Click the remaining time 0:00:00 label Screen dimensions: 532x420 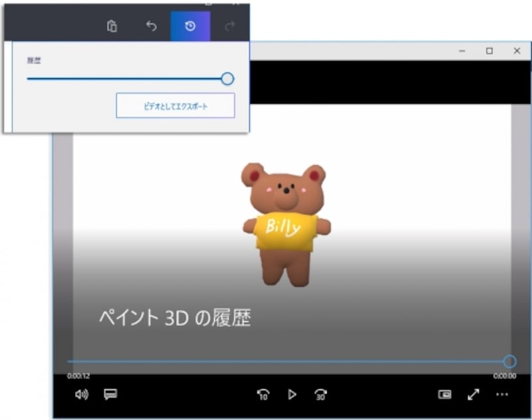point(505,376)
